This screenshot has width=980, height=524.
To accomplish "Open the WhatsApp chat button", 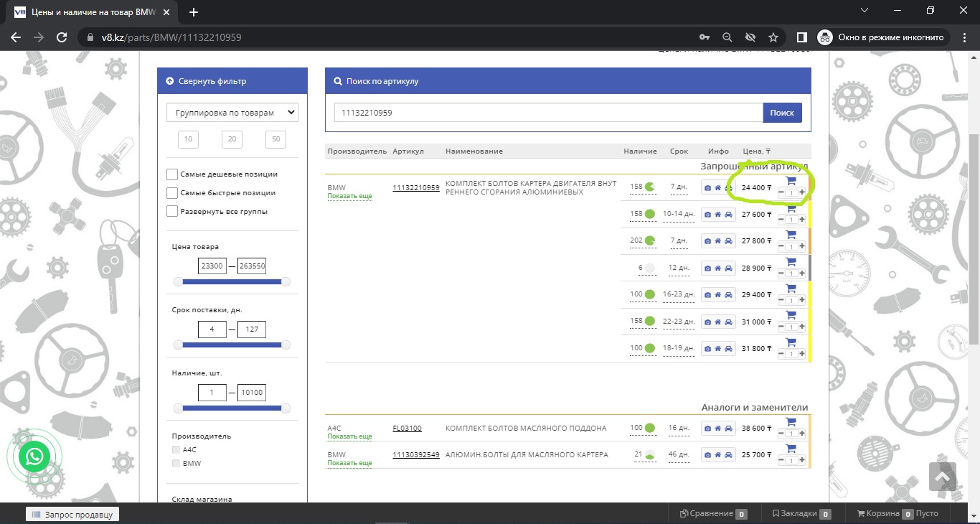I will tap(35, 456).
